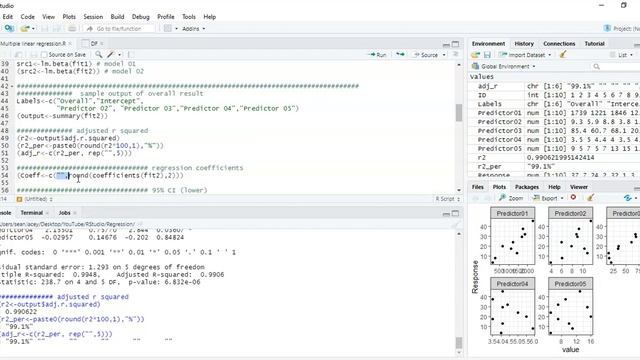Open the (Untitled) section navigator dropdown

[x=35, y=199]
